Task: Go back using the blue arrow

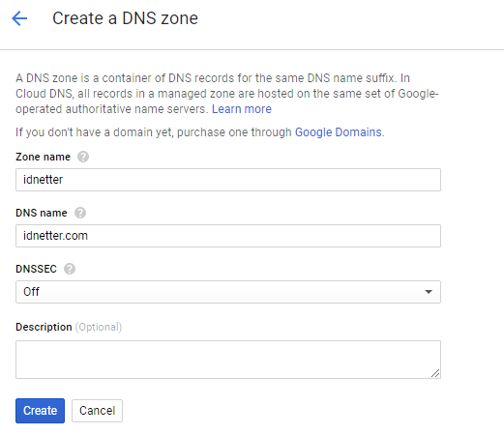Action: (x=19, y=18)
